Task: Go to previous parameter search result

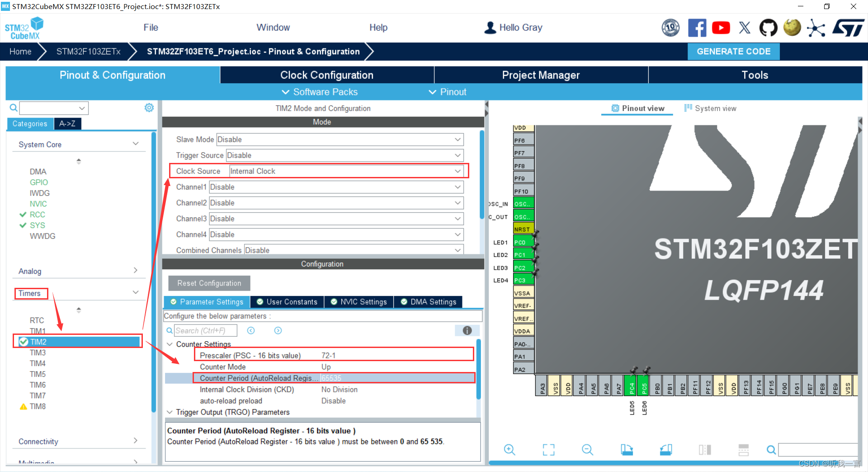Action: point(251,331)
